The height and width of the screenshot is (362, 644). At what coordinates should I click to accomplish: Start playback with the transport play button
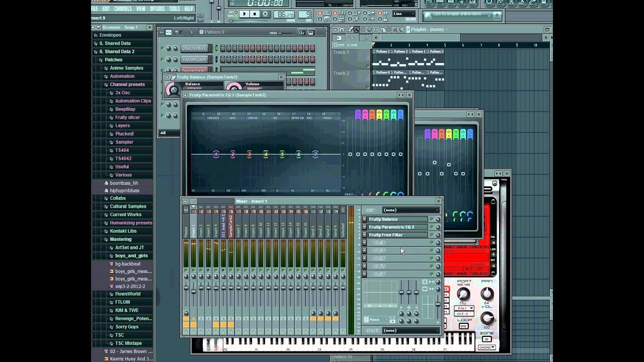coord(244,14)
